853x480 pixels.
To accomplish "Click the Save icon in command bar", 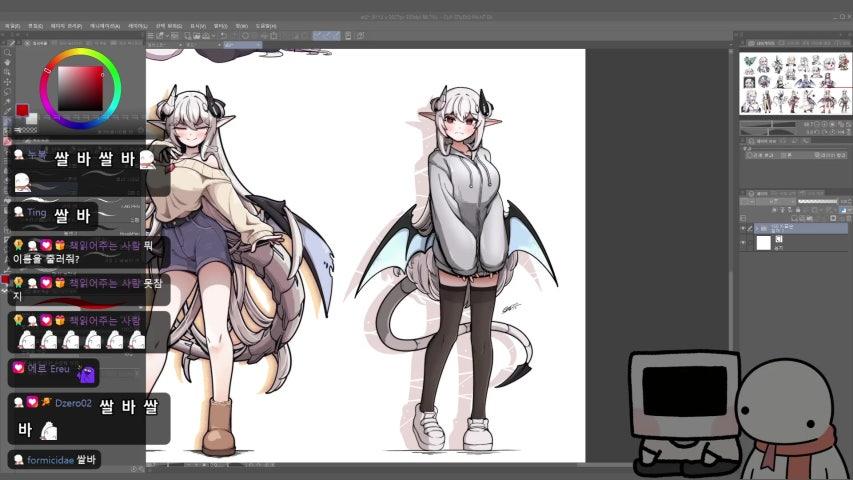I will point(175,35).
